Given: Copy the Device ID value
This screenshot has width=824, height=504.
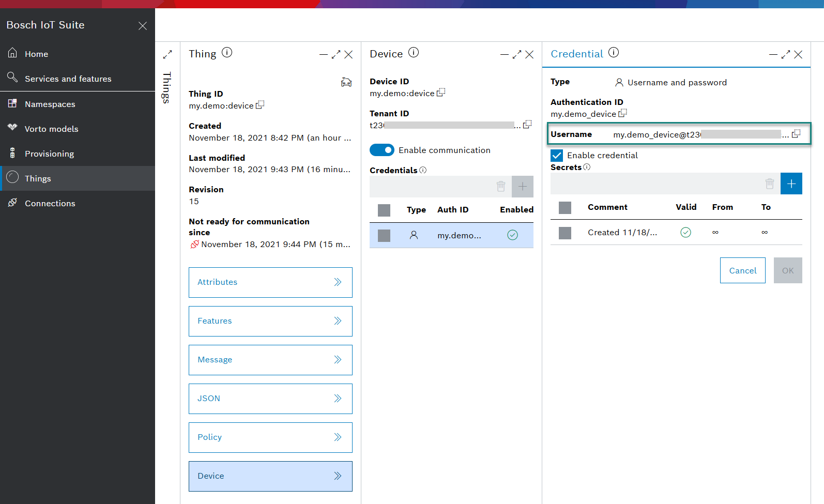Looking at the screenshot, I should pyautogui.click(x=441, y=93).
